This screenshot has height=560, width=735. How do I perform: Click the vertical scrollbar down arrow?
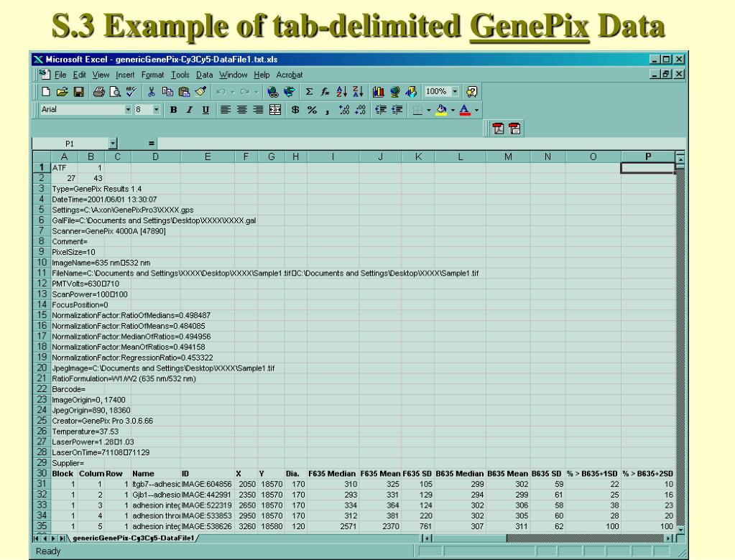pos(680,530)
